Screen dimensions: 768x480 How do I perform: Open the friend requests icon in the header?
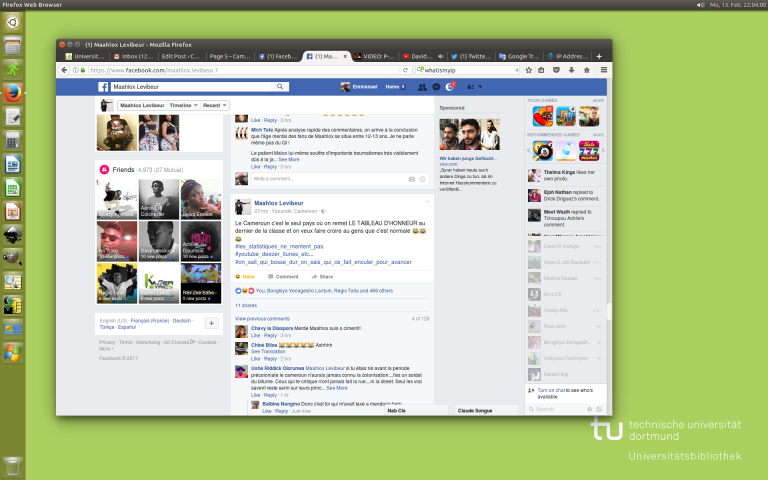tap(422, 87)
